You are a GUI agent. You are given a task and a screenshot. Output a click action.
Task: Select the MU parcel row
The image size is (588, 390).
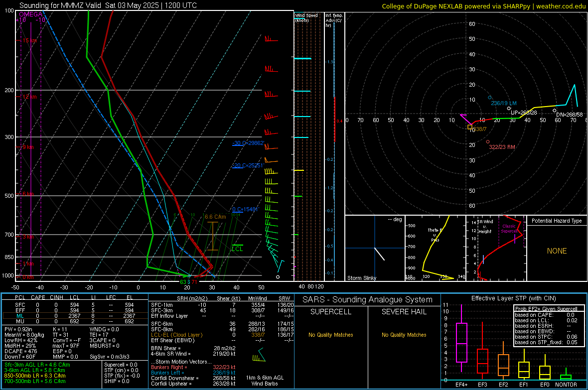(74, 321)
